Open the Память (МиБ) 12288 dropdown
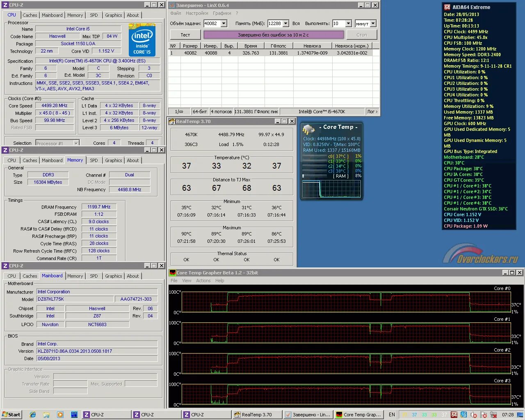This screenshot has width=525, height=420. point(285,23)
